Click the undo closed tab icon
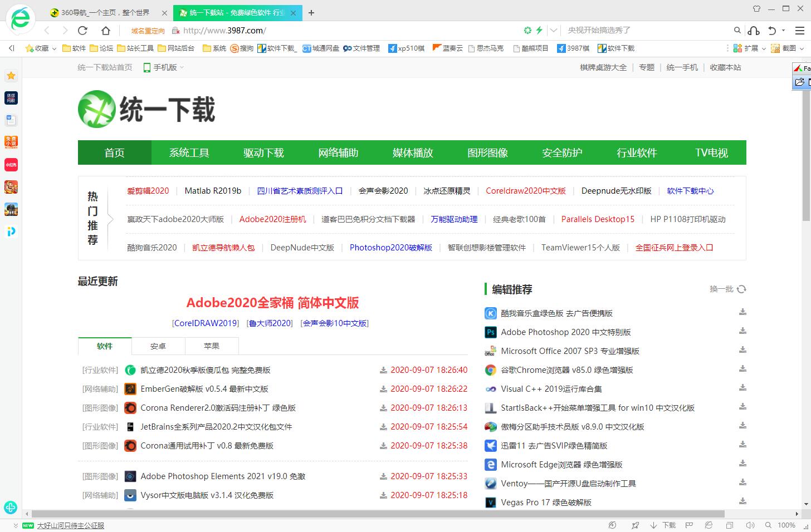 772,31
